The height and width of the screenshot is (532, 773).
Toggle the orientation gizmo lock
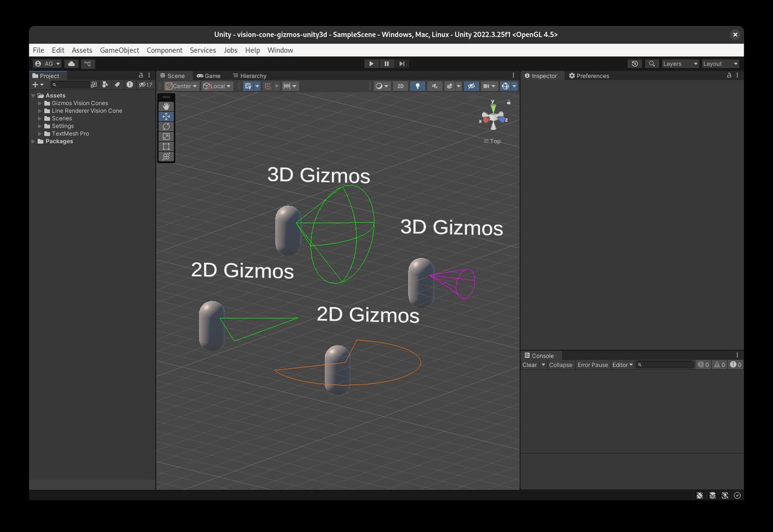click(509, 102)
